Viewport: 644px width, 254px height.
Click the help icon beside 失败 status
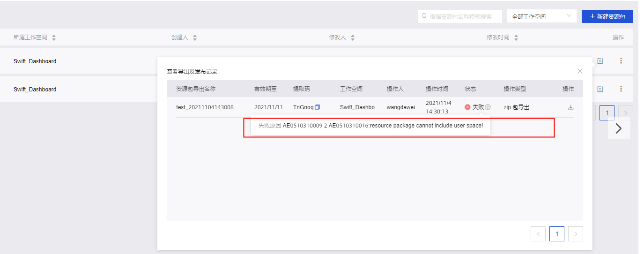[x=488, y=107]
